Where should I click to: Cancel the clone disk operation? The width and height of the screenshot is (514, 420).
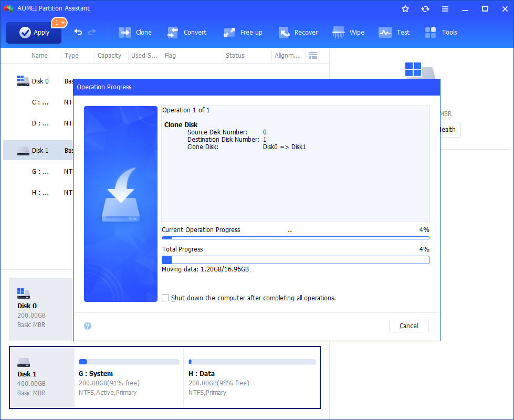408,326
